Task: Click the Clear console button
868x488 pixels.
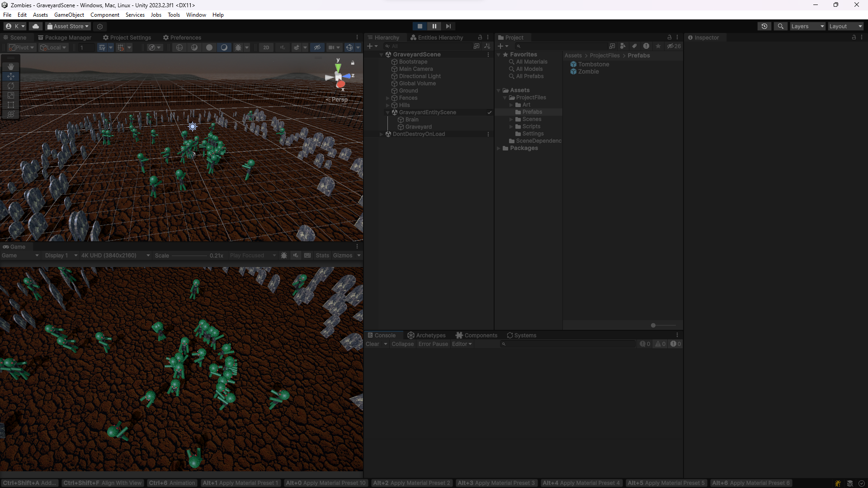Action: (x=372, y=344)
